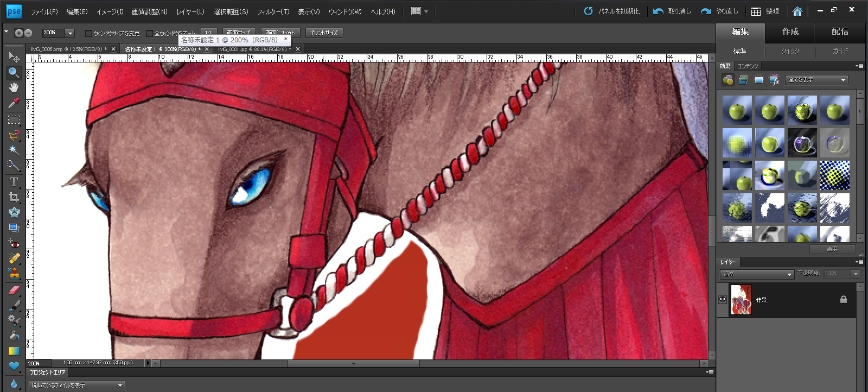Open the zoom percentage dropdown arrow
Screen dimensions: 868x392
pos(70,33)
